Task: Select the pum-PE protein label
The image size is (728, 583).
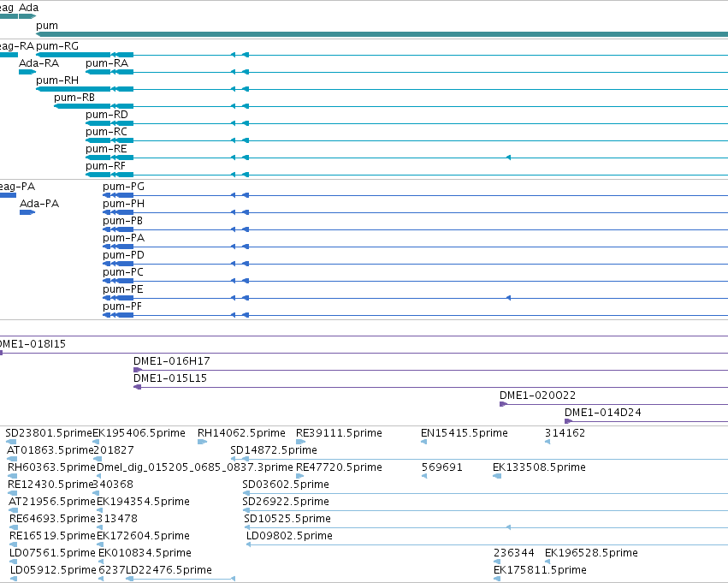Action: pyautogui.click(x=123, y=289)
